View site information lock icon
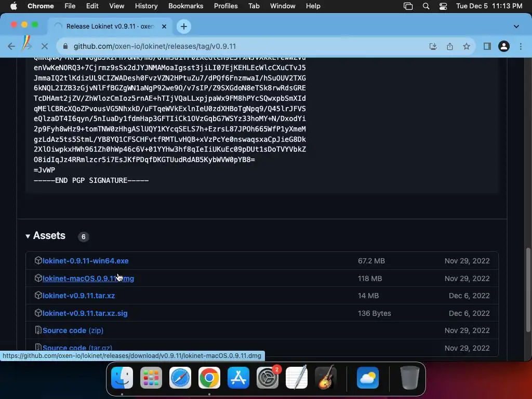Screen dimensions: 532x399 65,46
